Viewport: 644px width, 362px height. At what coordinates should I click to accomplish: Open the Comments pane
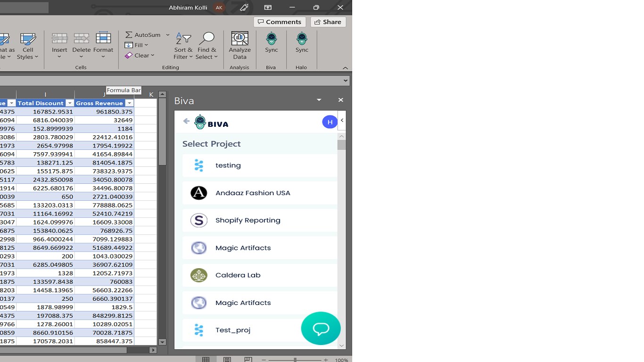click(x=280, y=22)
